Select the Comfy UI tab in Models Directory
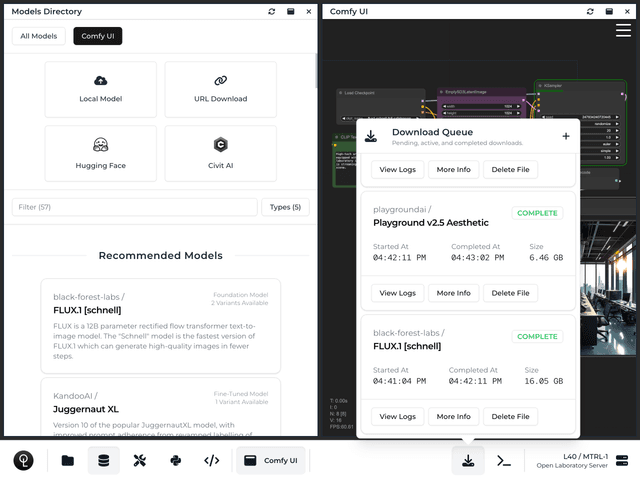 (x=97, y=36)
